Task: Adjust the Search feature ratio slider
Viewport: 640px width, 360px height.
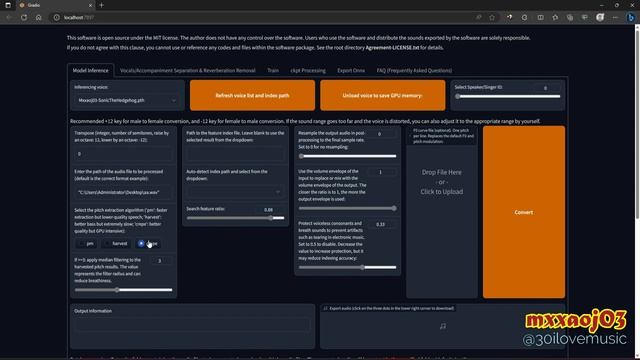Action: [235, 218]
